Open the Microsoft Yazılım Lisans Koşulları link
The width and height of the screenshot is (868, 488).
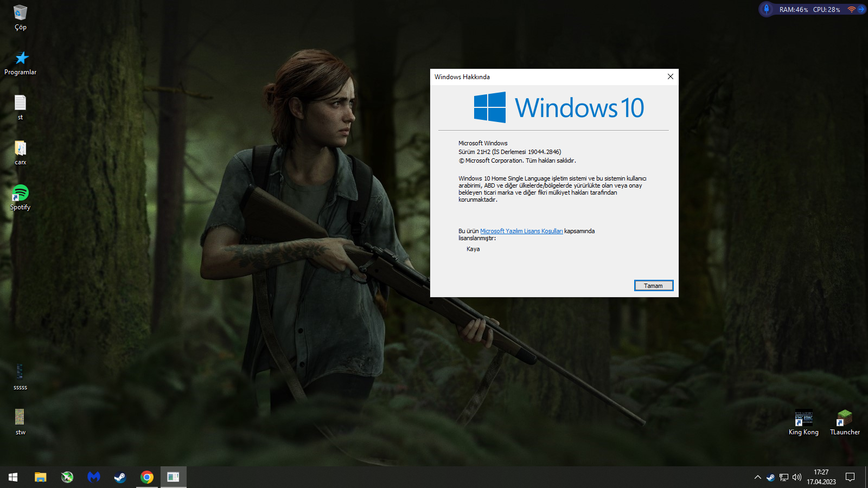521,231
